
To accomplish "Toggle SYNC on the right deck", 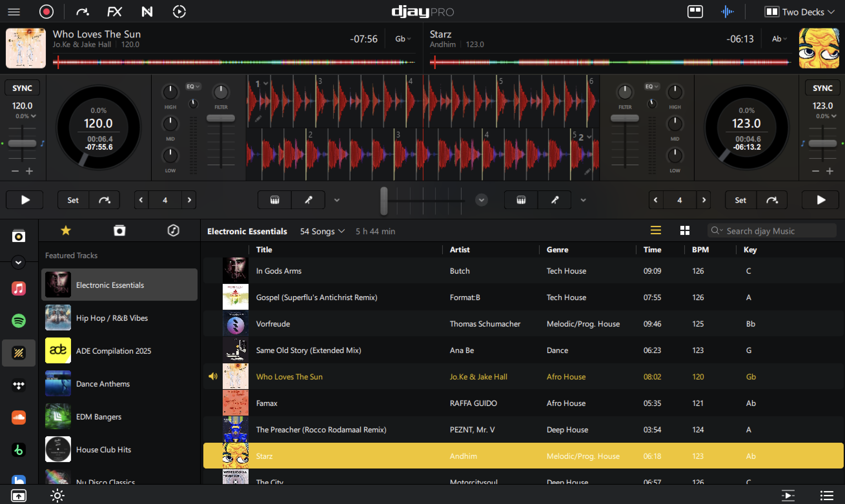I will [x=822, y=88].
